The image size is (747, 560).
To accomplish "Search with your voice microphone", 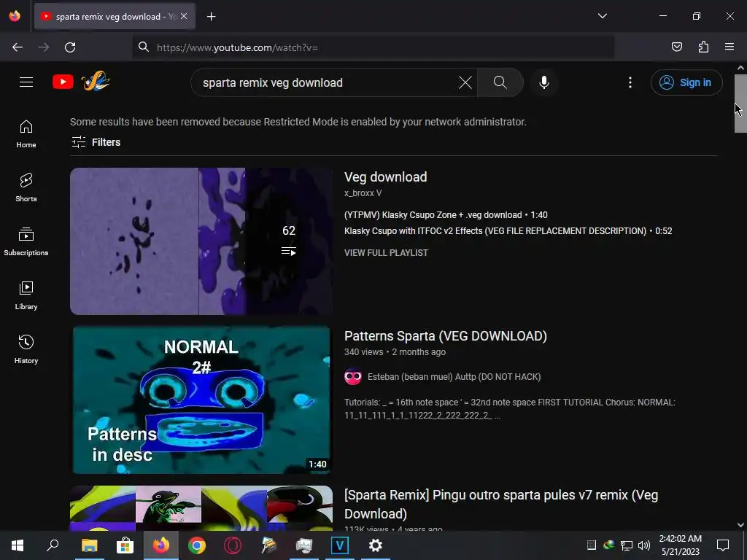I will [x=544, y=82].
